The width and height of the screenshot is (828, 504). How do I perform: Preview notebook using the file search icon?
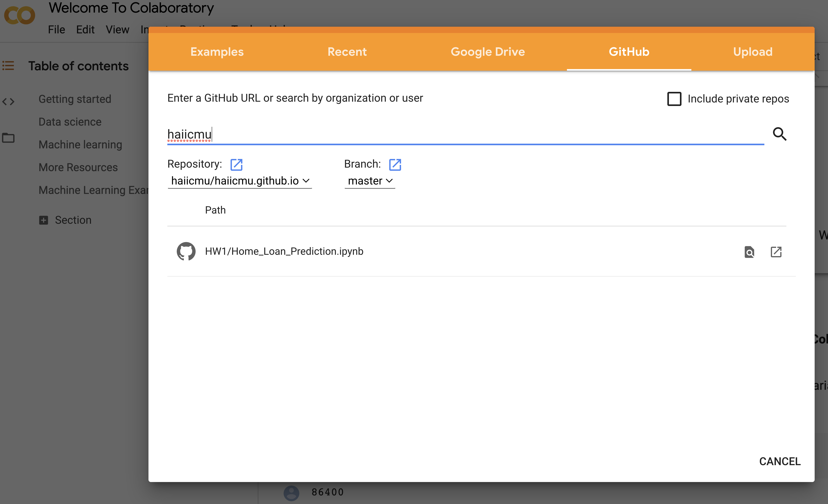(x=749, y=252)
